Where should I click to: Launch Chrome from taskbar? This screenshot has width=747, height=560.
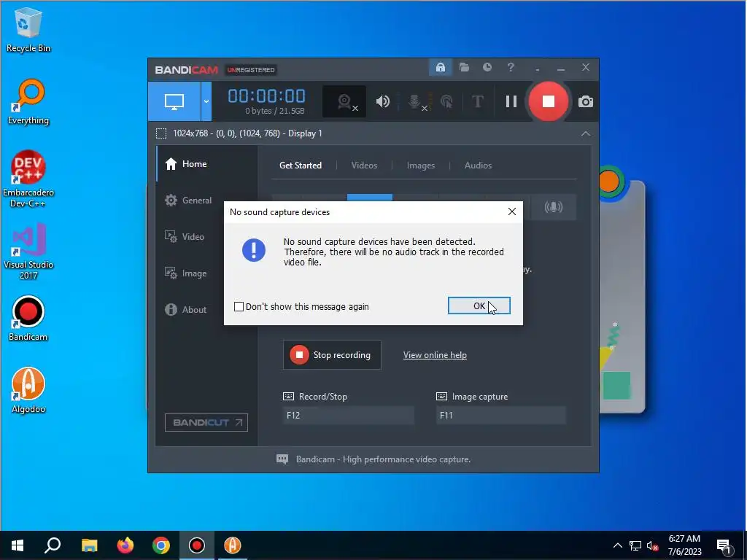(x=161, y=545)
